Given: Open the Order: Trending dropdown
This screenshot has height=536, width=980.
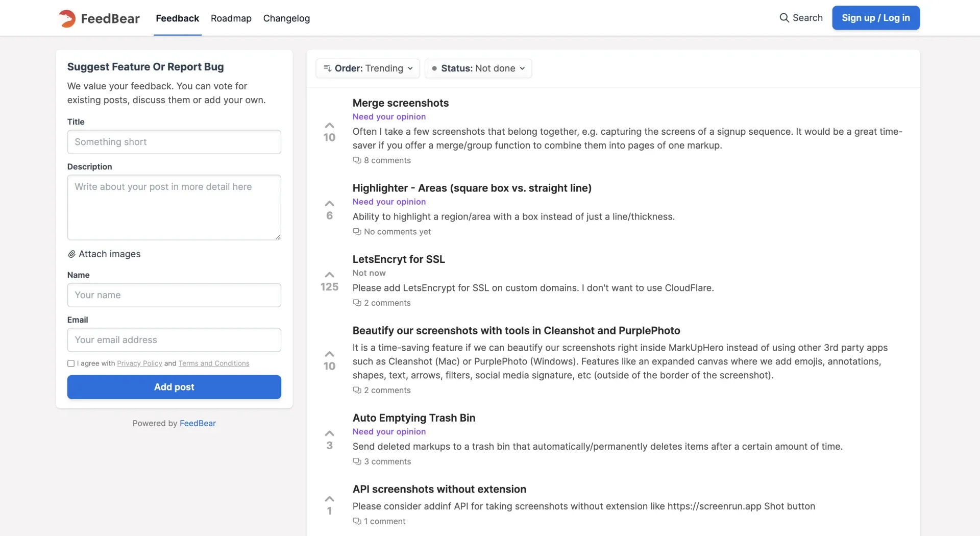Looking at the screenshot, I should tap(367, 68).
